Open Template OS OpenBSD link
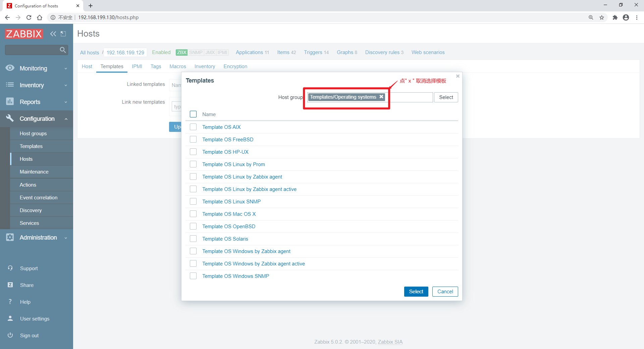 (229, 226)
